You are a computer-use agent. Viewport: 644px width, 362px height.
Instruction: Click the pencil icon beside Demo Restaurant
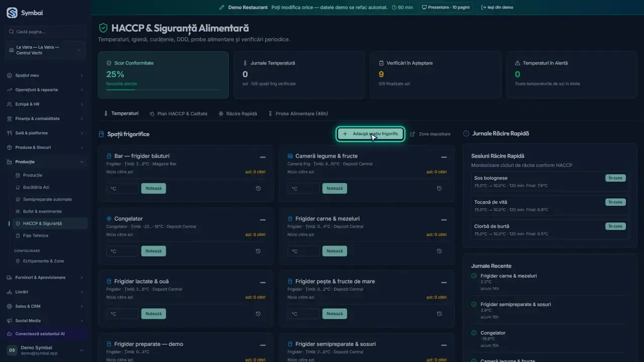tap(222, 8)
